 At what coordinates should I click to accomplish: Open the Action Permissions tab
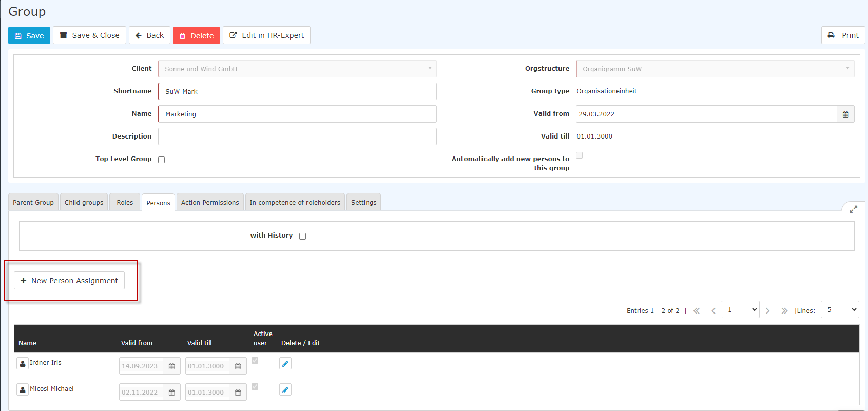210,202
